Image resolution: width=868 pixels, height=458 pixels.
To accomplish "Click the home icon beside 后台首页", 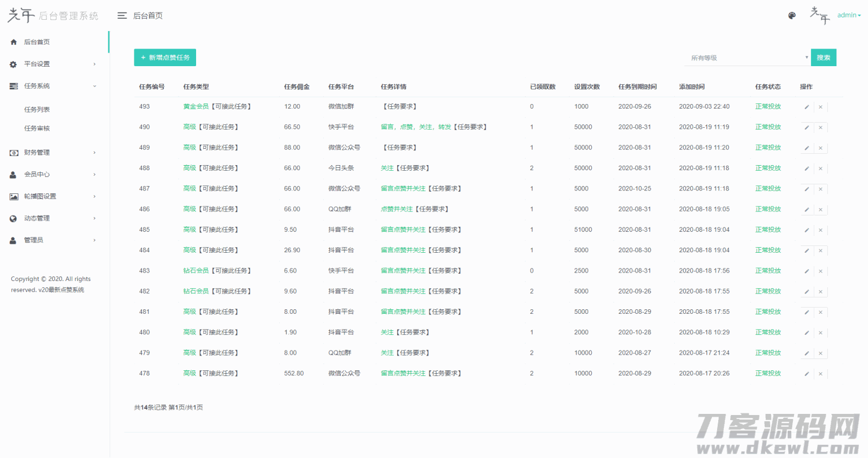I will click(14, 42).
